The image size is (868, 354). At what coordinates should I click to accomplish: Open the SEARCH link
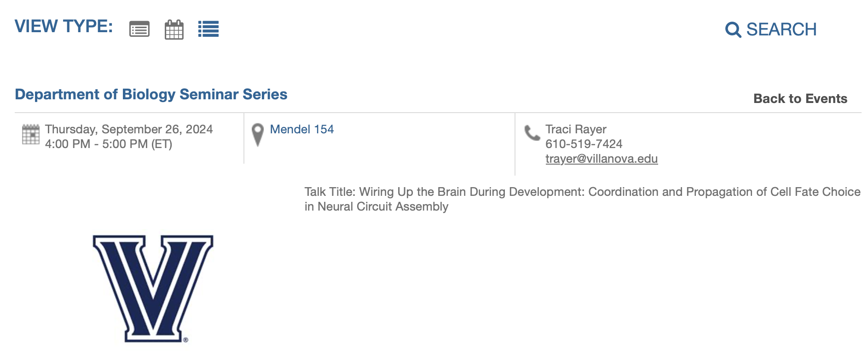click(x=781, y=29)
